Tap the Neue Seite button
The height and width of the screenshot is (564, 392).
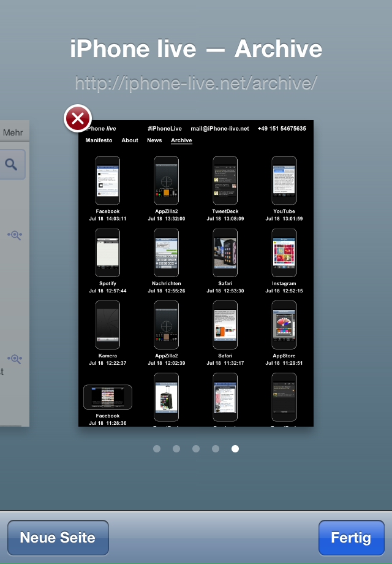58,538
